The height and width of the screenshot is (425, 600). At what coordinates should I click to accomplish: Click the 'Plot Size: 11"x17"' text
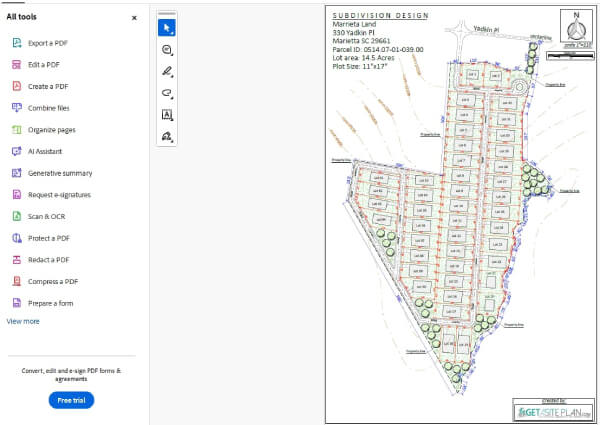(360, 66)
